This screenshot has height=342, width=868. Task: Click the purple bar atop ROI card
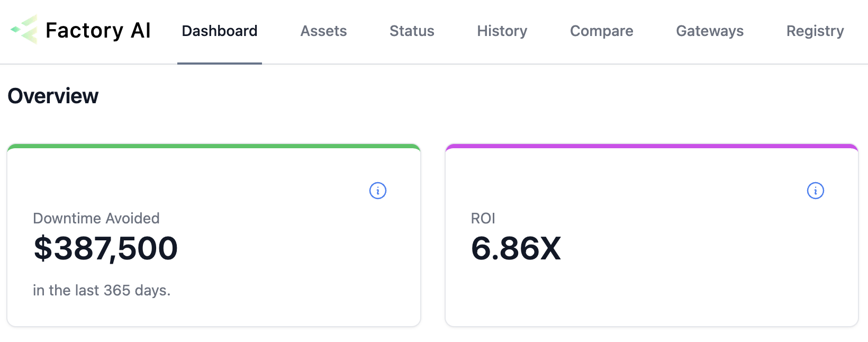[652, 146]
